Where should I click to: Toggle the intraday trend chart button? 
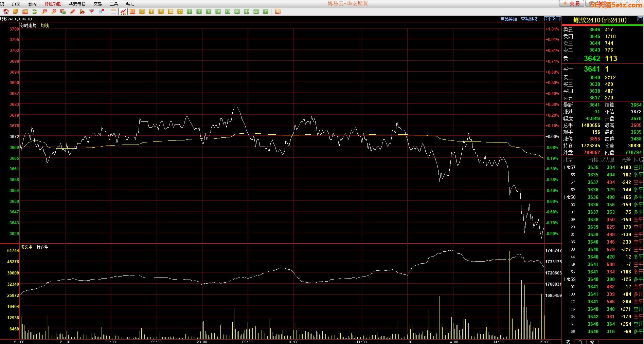tap(123, 12)
